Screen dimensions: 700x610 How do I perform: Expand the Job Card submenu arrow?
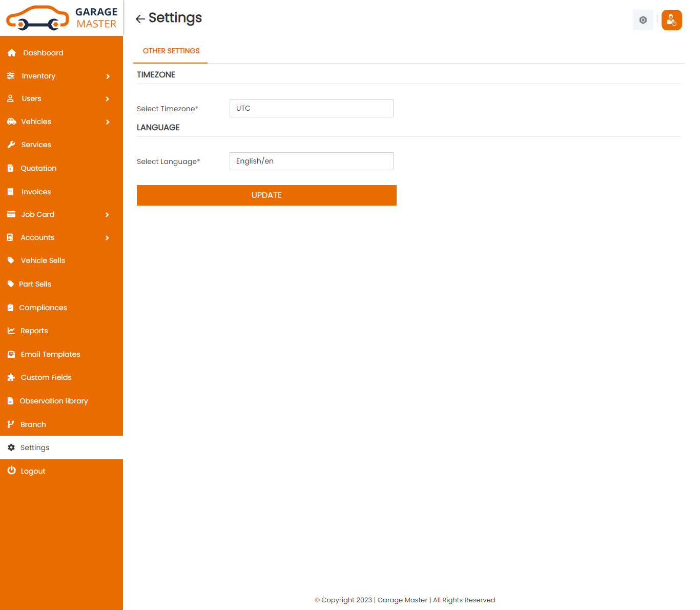point(108,215)
